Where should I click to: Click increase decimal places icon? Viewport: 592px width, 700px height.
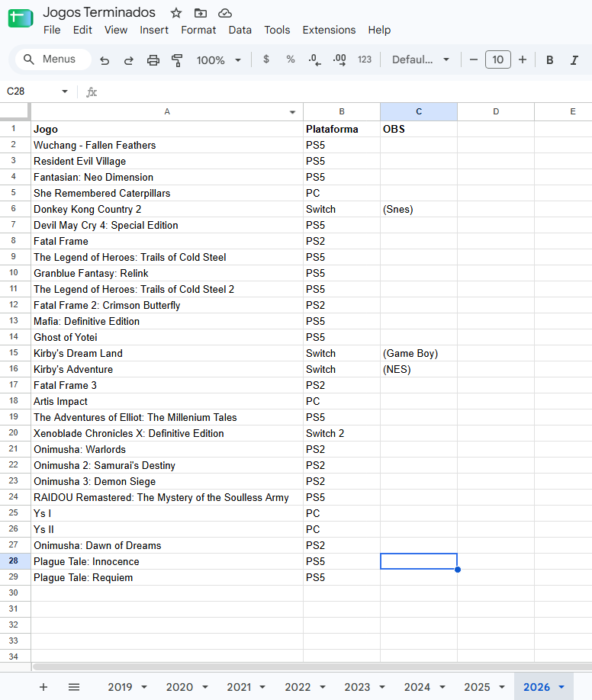(x=339, y=59)
